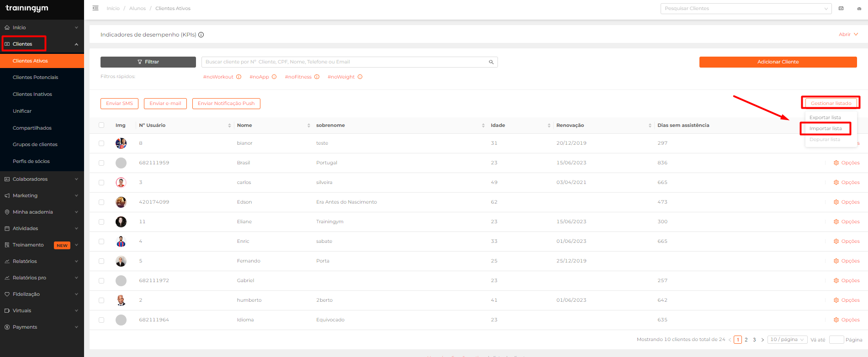Viewport: 868px width, 357px height.
Task: Click Adicionar Cliente button
Action: tap(778, 62)
